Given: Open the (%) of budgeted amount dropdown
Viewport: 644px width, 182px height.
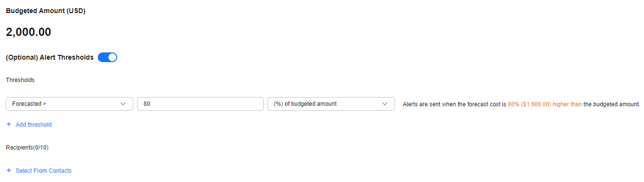Looking at the screenshot, I should [x=331, y=104].
